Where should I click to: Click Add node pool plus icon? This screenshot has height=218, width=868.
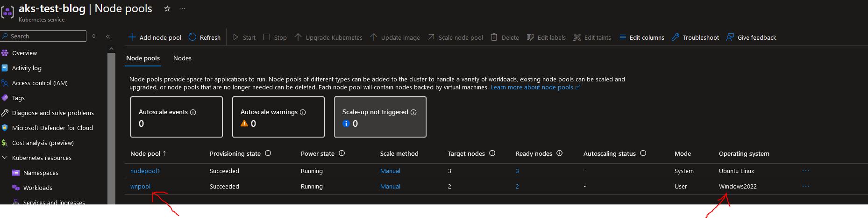tap(132, 37)
